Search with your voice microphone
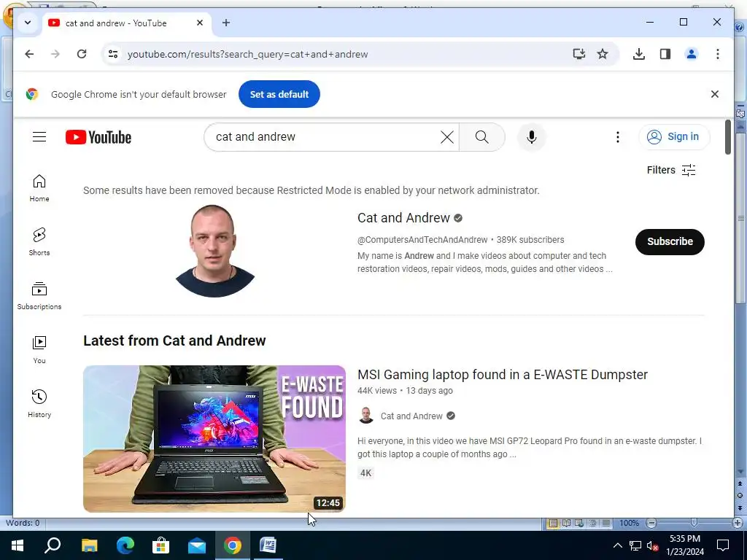 (532, 137)
